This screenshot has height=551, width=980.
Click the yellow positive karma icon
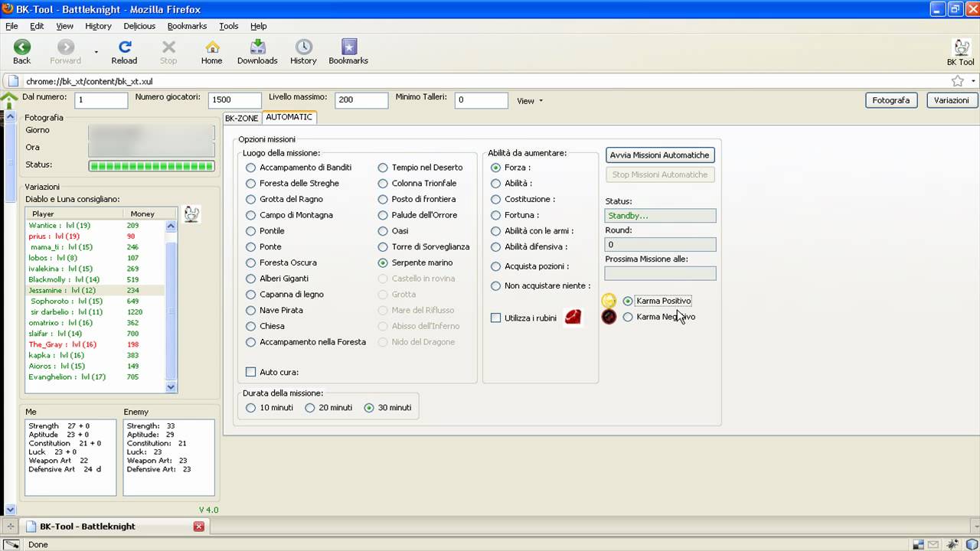coord(609,301)
